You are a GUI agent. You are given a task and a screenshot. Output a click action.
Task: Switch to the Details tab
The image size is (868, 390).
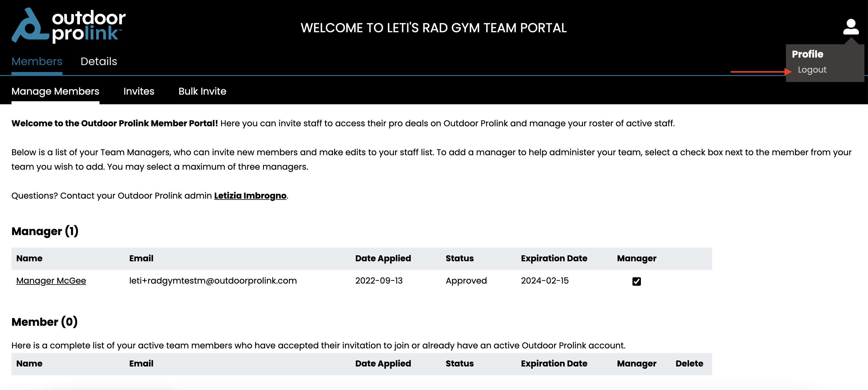(99, 61)
